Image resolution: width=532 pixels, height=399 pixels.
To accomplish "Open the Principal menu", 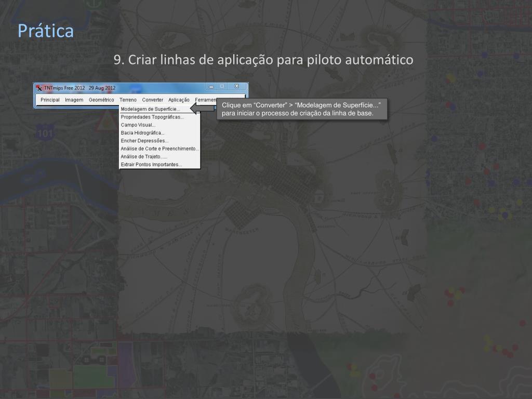I will tap(50, 100).
